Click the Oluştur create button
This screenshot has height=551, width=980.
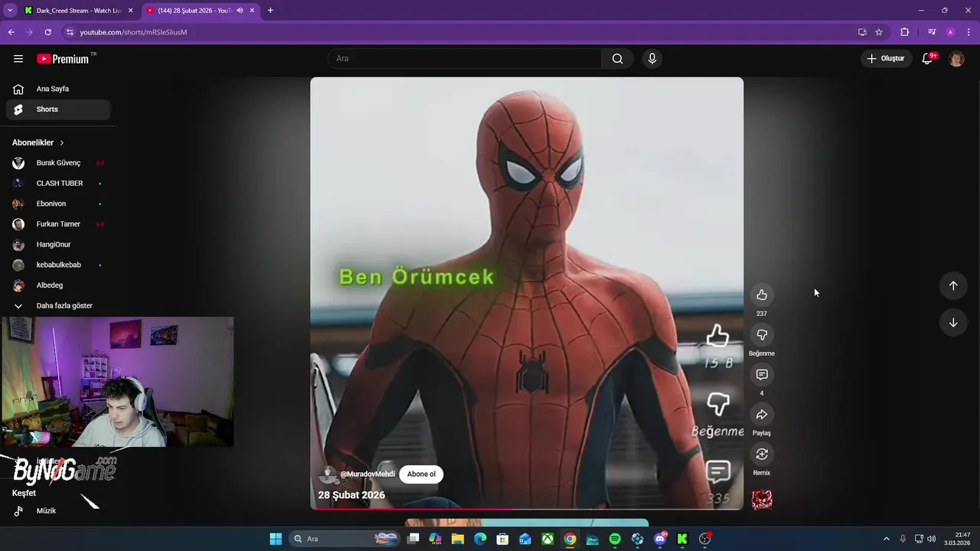pyautogui.click(x=886, y=59)
